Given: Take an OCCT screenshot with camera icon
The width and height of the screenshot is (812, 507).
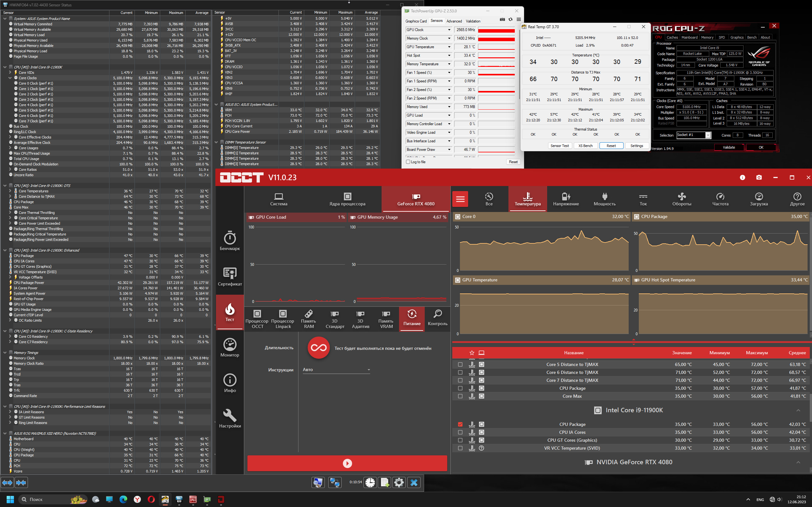Looking at the screenshot, I should click(759, 177).
